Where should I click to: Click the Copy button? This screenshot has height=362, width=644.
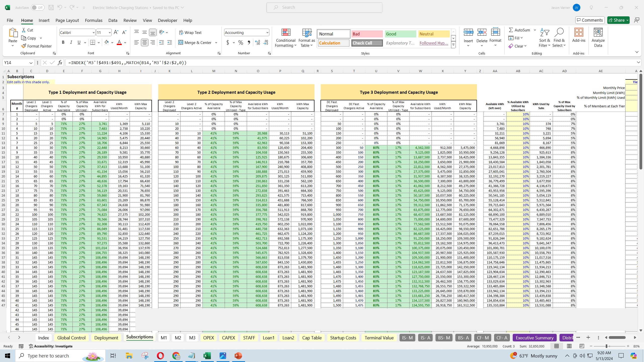click(29, 38)
